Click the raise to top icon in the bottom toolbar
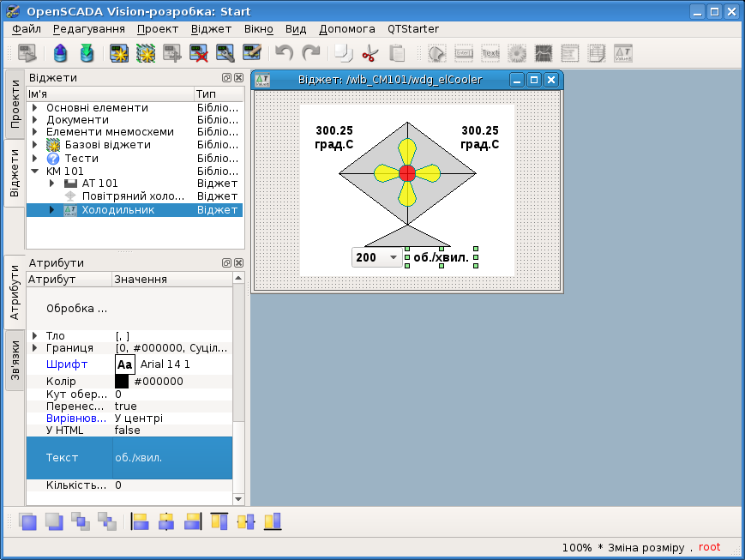 (27, 521)
